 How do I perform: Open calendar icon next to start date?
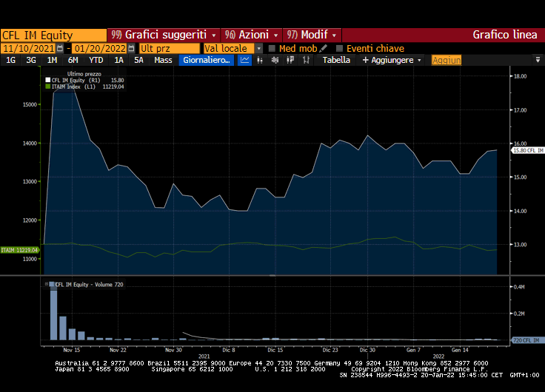pyautogui.click(x=60, y=48)
